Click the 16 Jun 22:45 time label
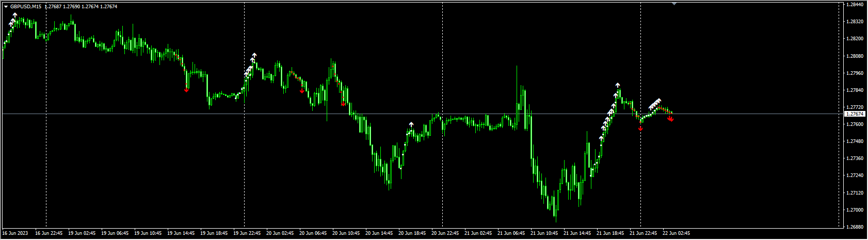 49,233
